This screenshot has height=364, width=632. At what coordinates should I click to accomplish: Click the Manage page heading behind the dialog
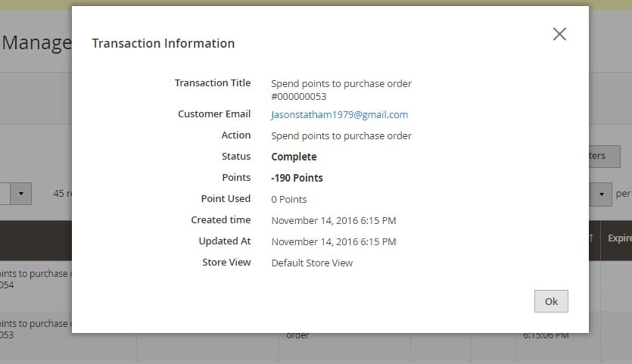coord(36,42)
